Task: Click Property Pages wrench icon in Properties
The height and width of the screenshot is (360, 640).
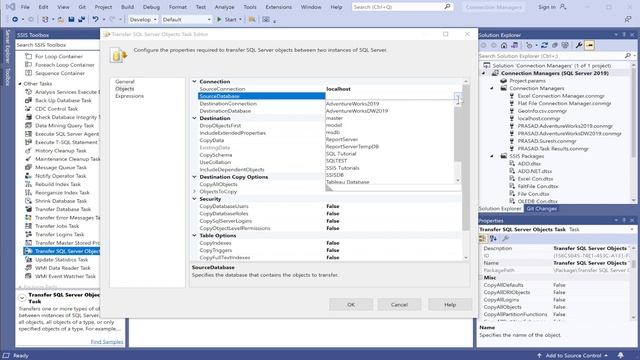Action: pos(505,238)
